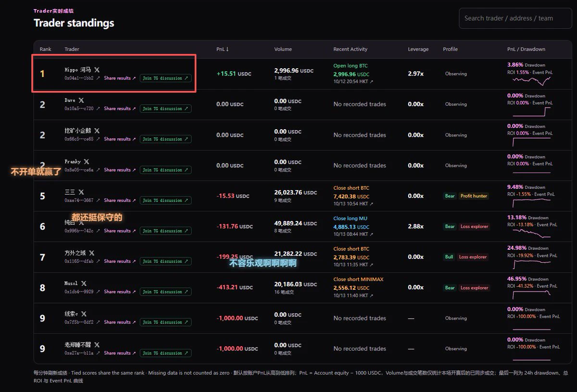
Task: Click the "Open long BTC" activity text
Action: (351, 66)
